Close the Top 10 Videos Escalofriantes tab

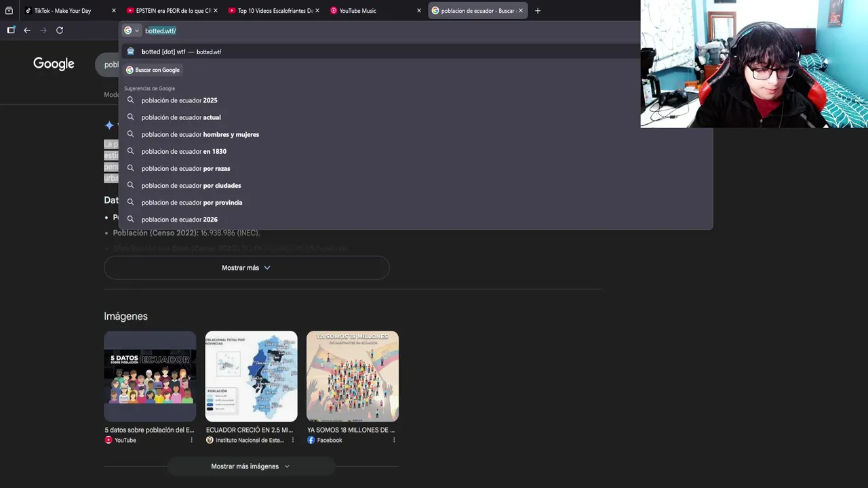pyautogui.click(x=317, y=11)
